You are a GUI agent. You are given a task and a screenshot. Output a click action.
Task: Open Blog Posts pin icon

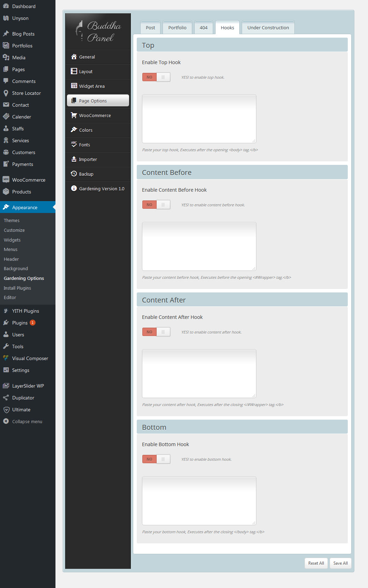click(6, 34)
